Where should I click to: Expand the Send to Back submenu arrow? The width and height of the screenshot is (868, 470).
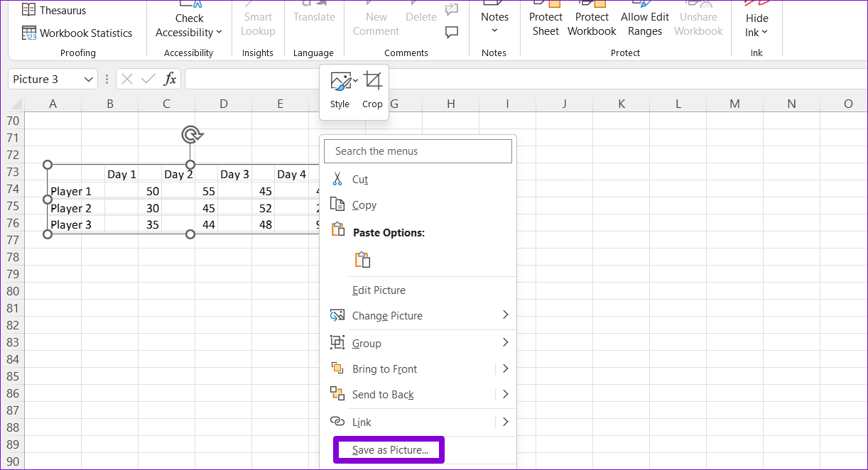pyautogui.click(x=505, y=394)
